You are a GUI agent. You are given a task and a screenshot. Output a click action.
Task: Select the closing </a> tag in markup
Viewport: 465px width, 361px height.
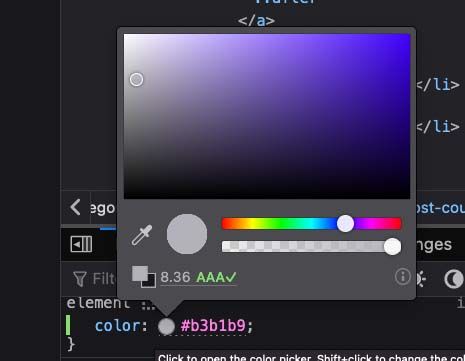[x=256, y=21]
